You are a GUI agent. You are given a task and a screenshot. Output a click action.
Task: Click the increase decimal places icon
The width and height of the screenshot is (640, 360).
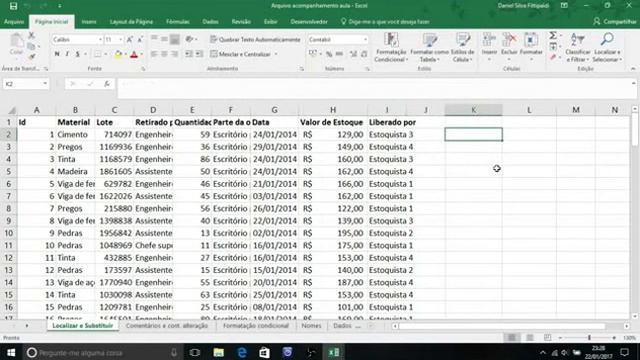point(353,54)
